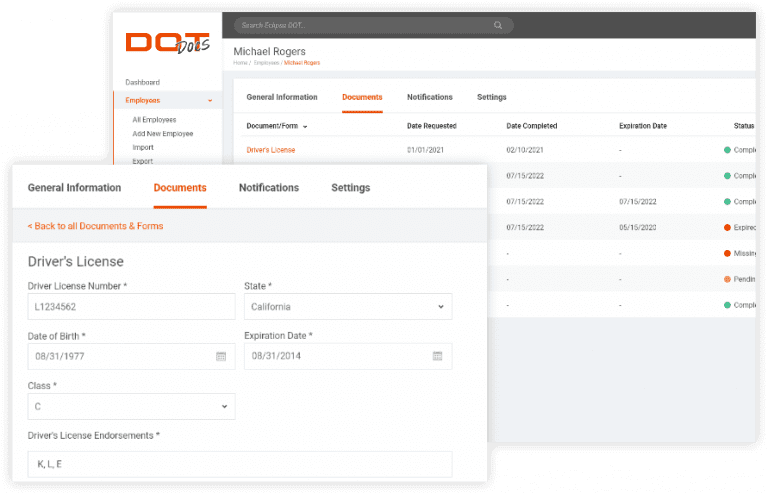Click the Driver's License Endorsements field

pos(240,464)
